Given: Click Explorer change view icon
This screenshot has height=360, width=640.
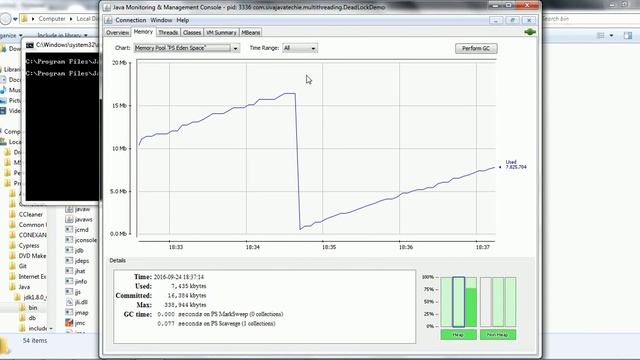Looking at the screenshot, I should (x=601, y=36).
